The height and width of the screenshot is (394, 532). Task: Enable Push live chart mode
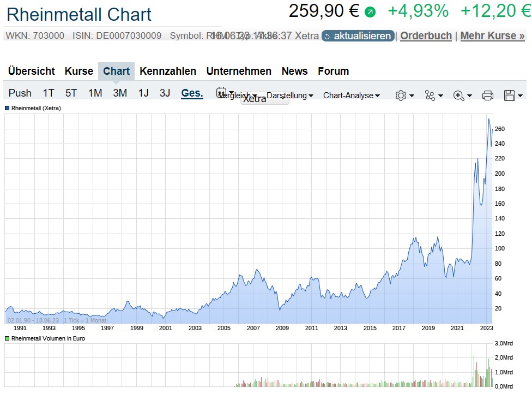pyautogui.click(x=20, y=93)
